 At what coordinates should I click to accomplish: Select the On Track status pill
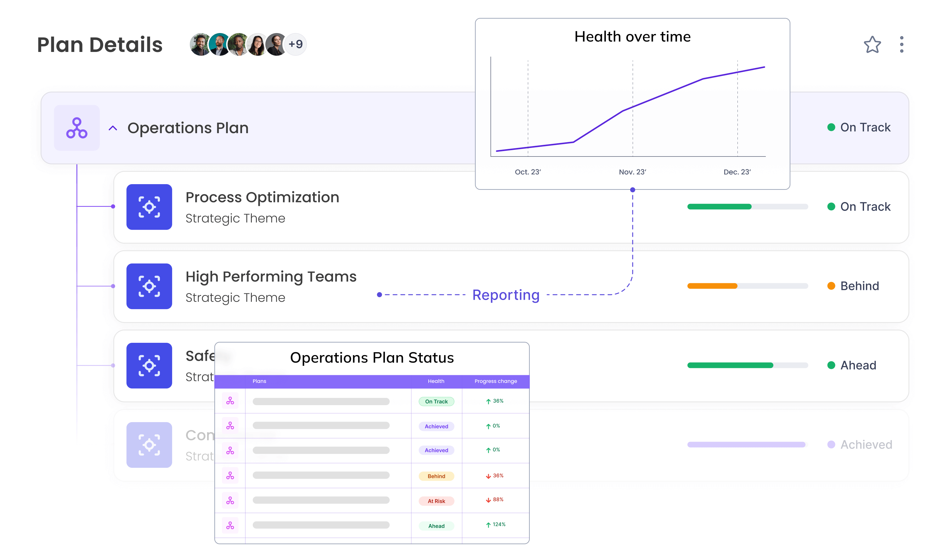point(436,401)
